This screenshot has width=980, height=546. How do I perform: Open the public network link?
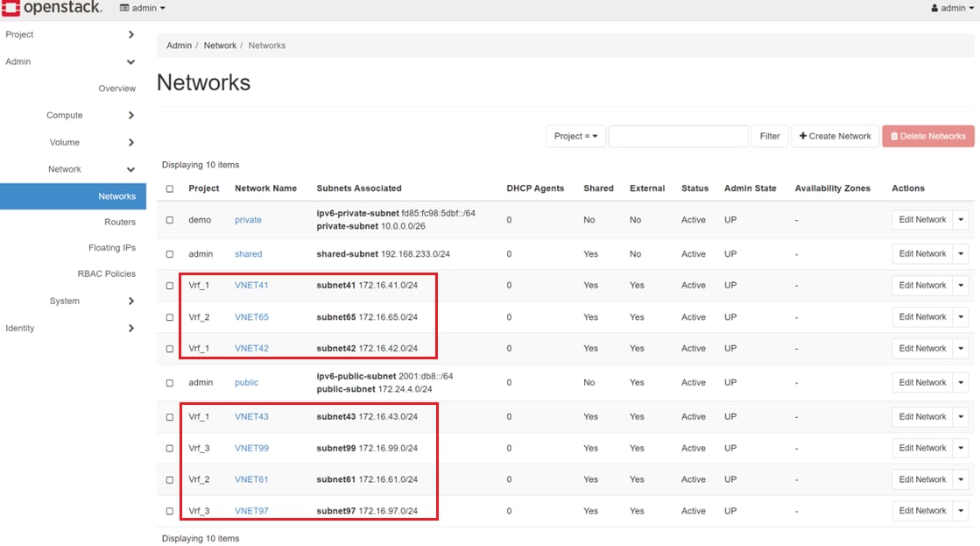tap(246, 382)
